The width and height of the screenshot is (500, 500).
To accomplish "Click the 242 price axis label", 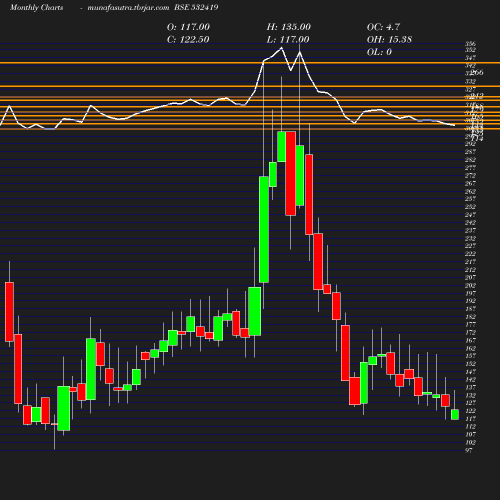I will [x=470, y=222].
